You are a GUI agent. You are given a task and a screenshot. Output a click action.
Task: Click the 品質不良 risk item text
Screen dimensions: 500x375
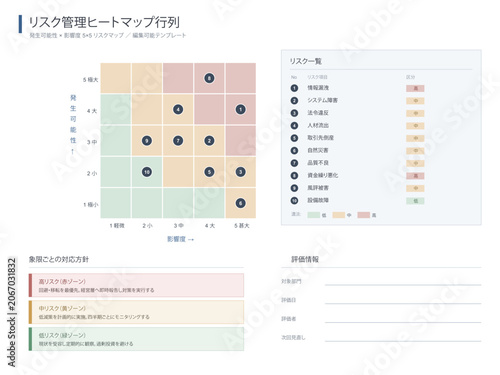(318, 163)
